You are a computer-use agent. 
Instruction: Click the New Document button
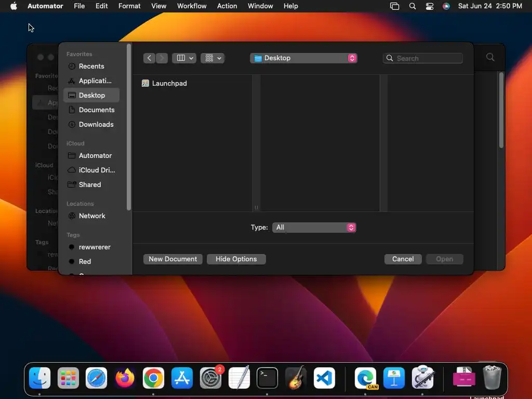coord(172,259)
